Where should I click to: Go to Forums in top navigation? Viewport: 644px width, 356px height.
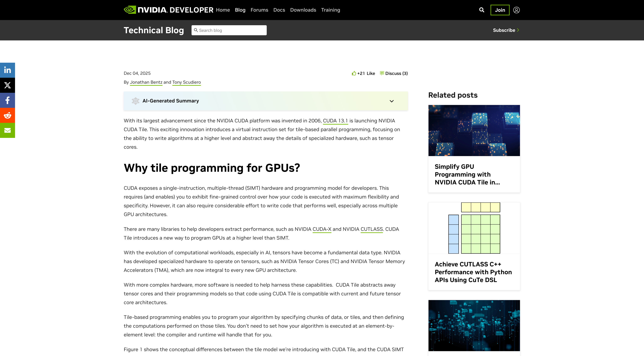259,10
